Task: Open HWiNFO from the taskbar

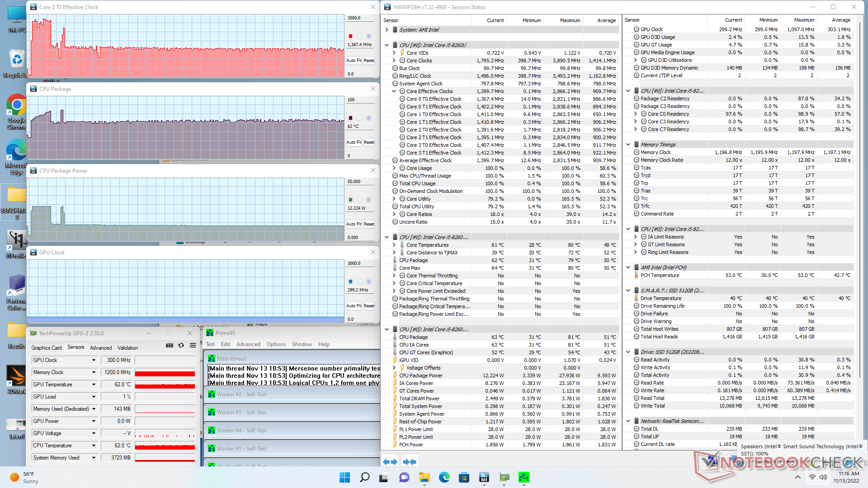Action: click(484, 478)
